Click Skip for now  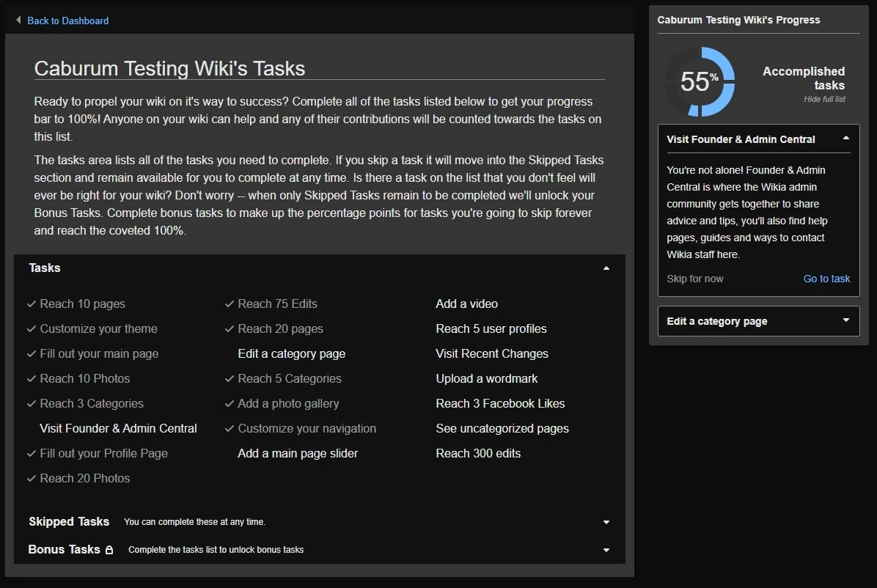(694, 279)
